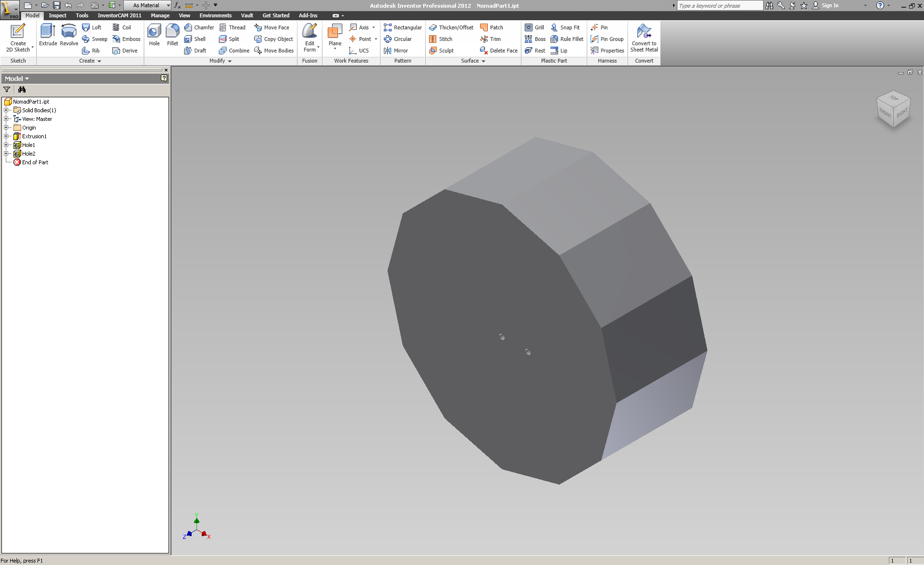
Task: Click the Derive tool
Action: tap(125, 51)
